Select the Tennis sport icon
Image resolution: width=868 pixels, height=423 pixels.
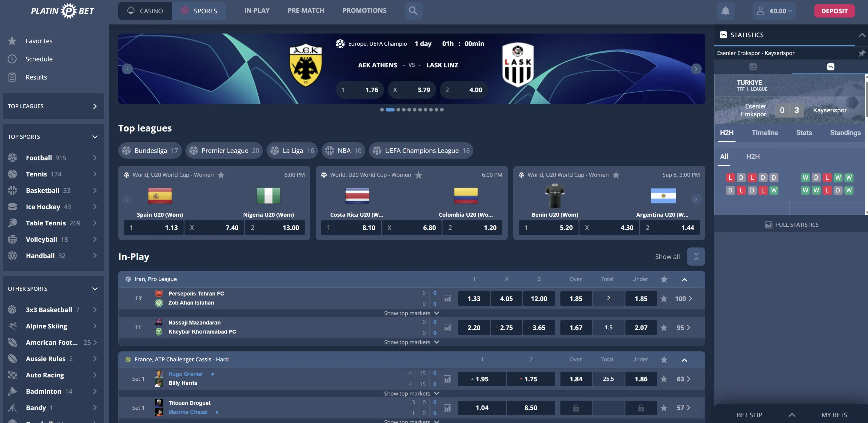pos(12,174)
